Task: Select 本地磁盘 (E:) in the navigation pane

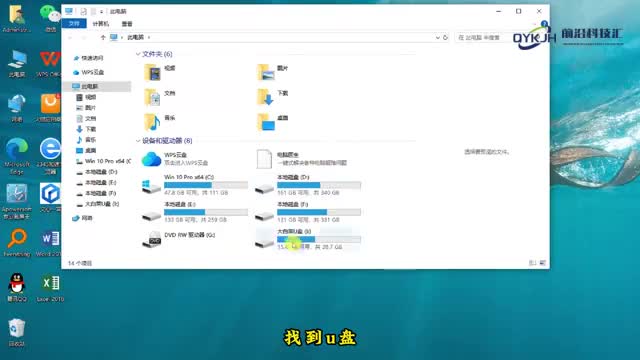Action: click(100, 182)
